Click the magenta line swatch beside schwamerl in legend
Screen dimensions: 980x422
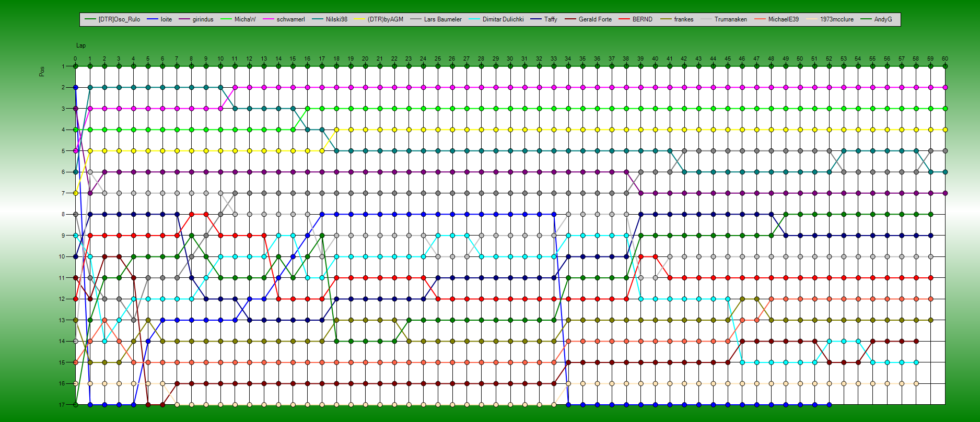(x=268, y=19)
